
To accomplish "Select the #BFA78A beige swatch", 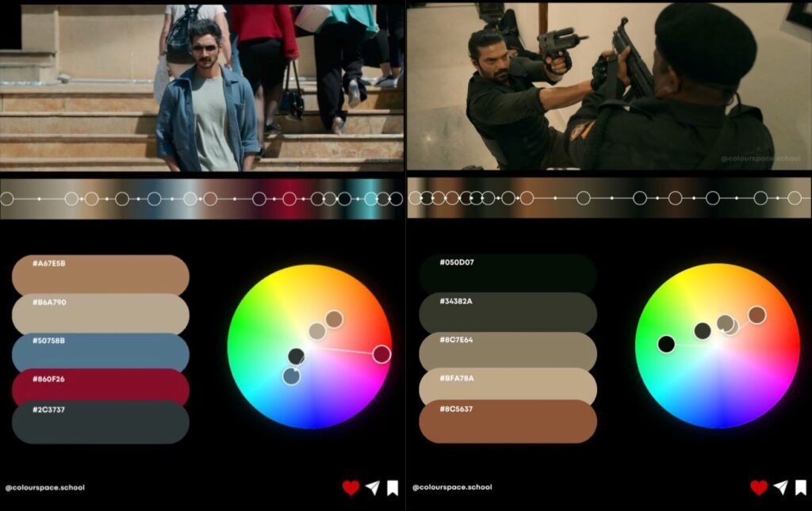I will [x=507, y=386].
